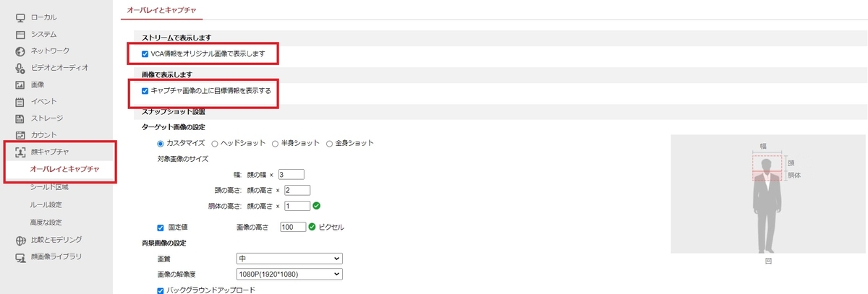The height and width of the screenshot is (294, 868).
Task: Switch to the オーバレイとキャプチャ tab
Action: pyautogui.click(x=161, y=9)
